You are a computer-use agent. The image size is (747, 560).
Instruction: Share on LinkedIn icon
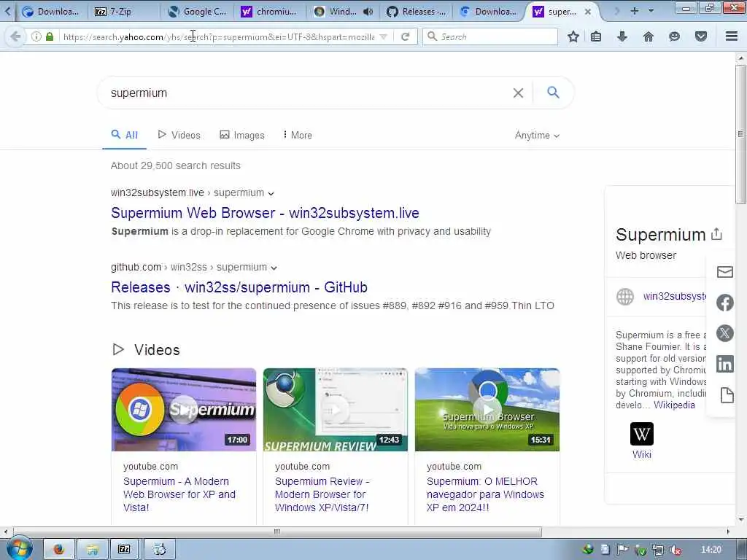[x=724, y=365]
